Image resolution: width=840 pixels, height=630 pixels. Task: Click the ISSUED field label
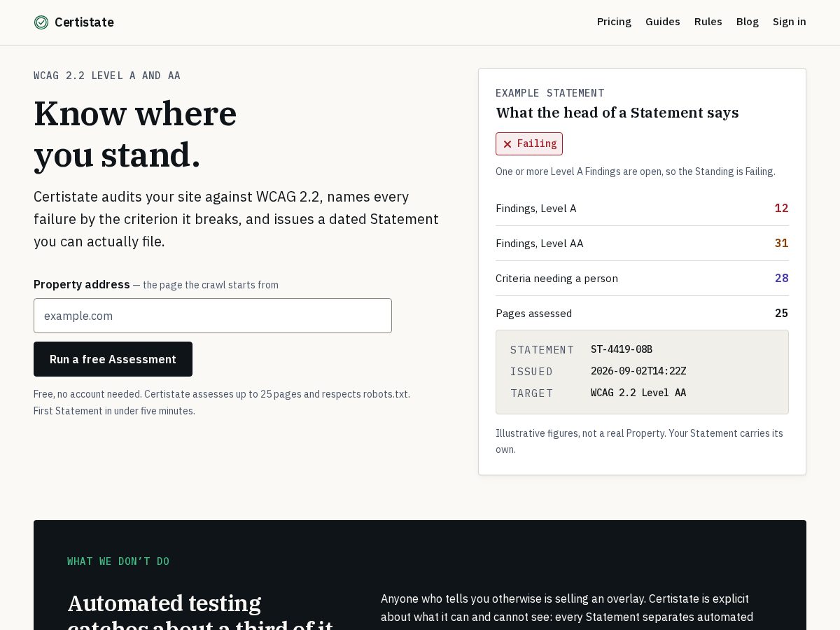click(x=531, y=372)
